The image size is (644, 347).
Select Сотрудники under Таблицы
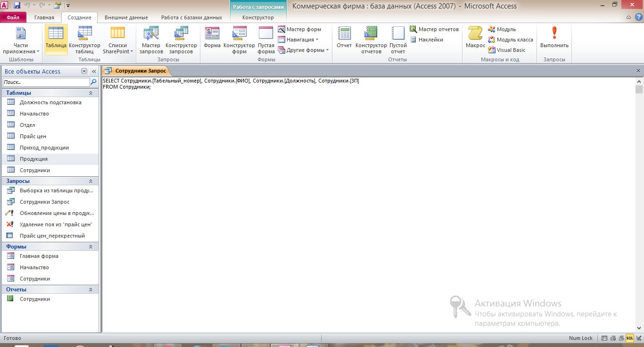click(50, 170)
